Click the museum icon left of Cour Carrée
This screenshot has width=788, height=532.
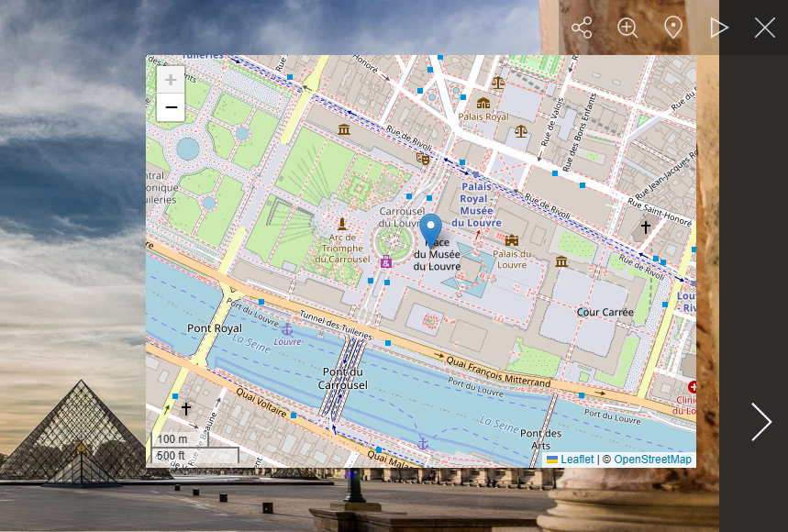[561, 261]
